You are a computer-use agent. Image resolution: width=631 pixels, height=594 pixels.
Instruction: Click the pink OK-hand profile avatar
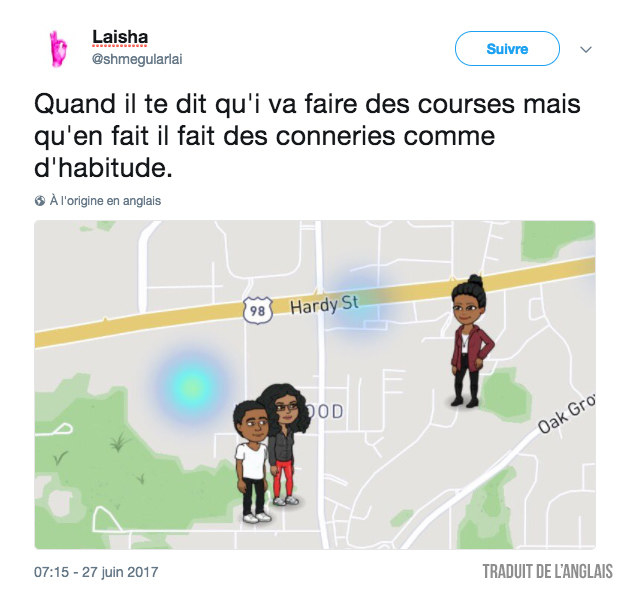(x=58, y=49)
